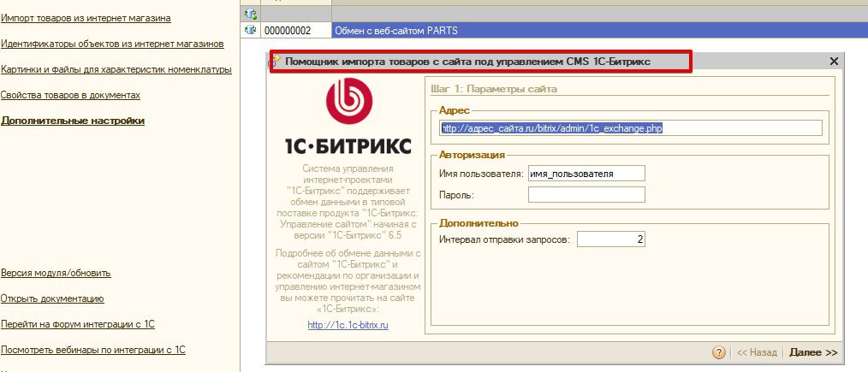
Task: Click the Дополнительно group label
Action: coord(479,223)
